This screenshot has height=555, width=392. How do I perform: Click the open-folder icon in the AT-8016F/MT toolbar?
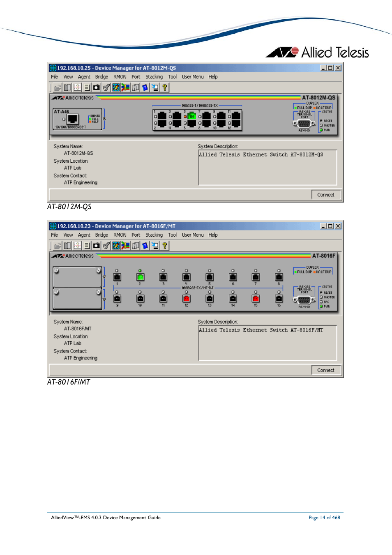click(58, 246)
